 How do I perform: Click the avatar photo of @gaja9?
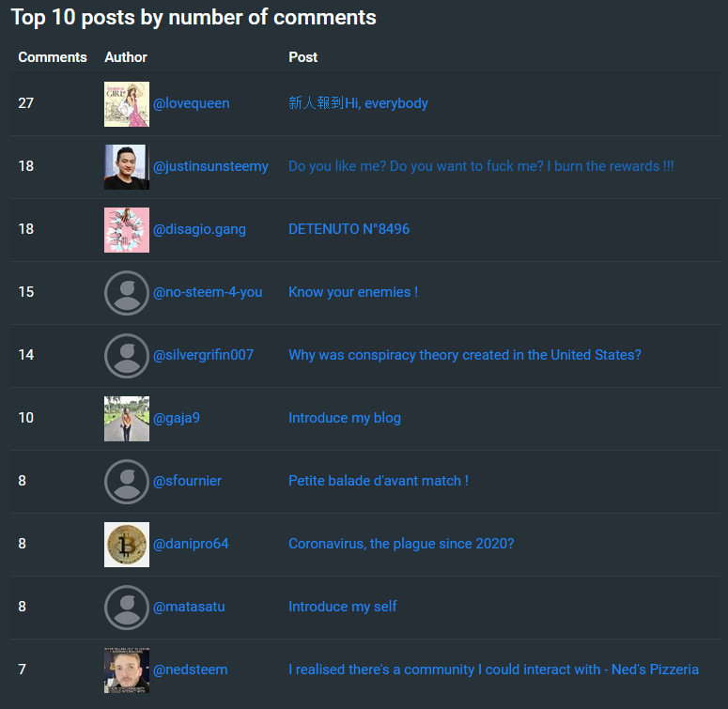click(x=126, y=418)
